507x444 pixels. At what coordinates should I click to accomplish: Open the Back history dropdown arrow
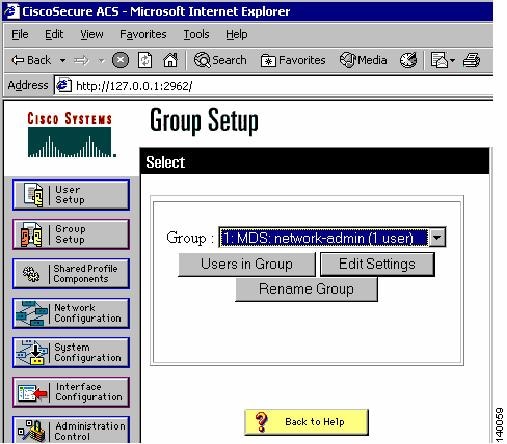tap(62, 61)
